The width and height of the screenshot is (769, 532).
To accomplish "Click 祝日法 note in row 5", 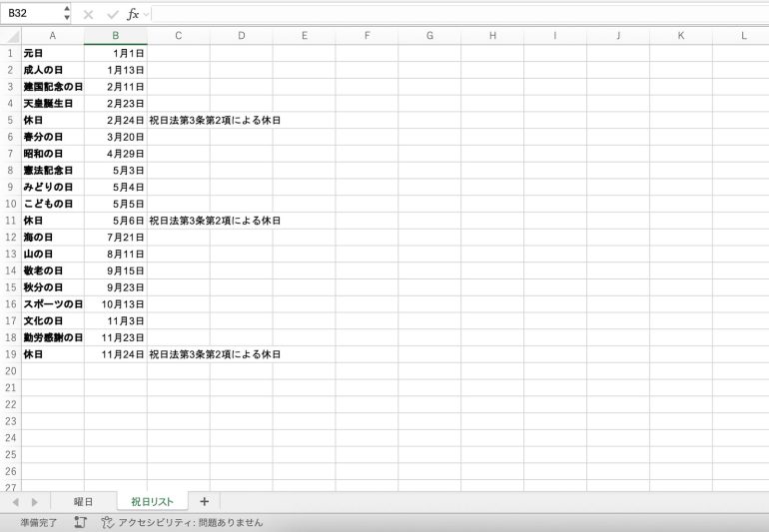I will click(x=215, y=120).
